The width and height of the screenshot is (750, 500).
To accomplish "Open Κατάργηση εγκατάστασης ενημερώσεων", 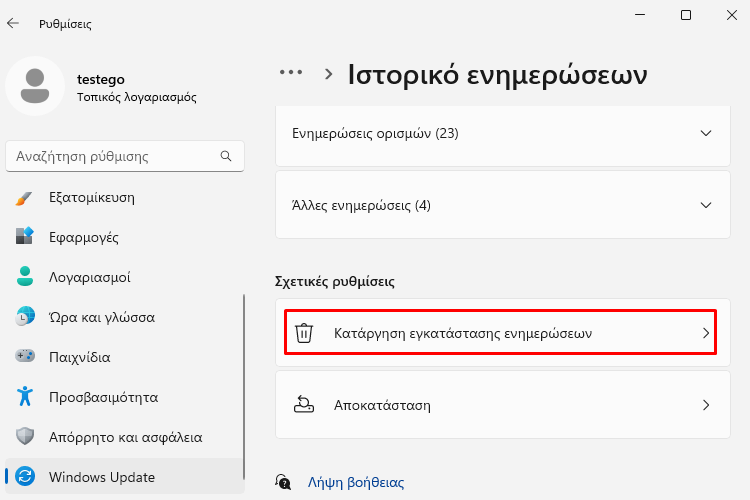I will pos(500,333).
